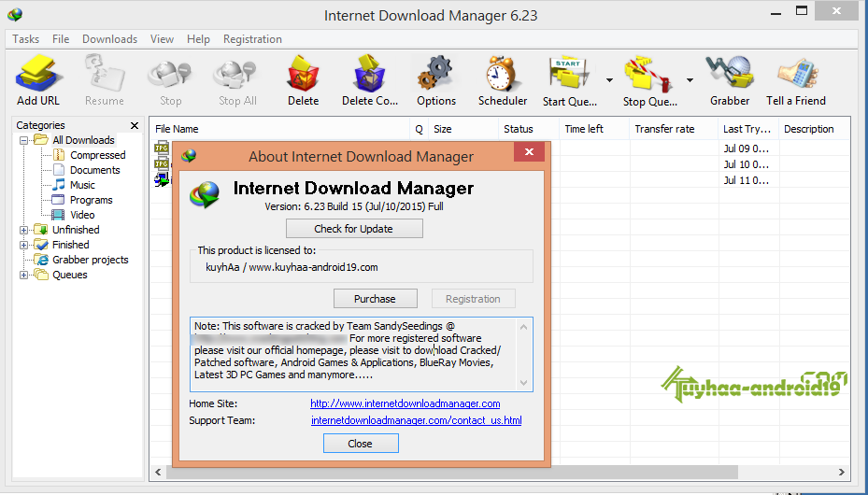
Task: Open the Help menu
Action: point(198,38)
